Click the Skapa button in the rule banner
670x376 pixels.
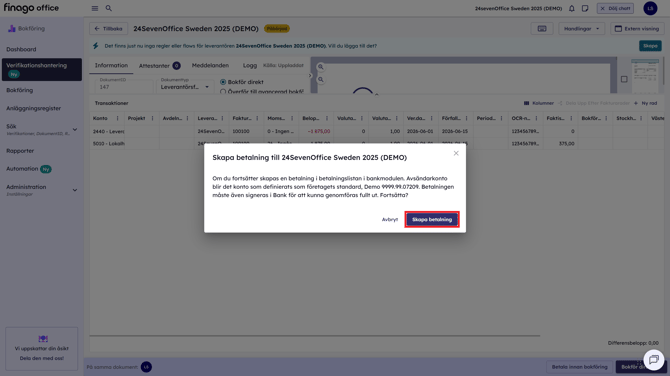[650, 46]
